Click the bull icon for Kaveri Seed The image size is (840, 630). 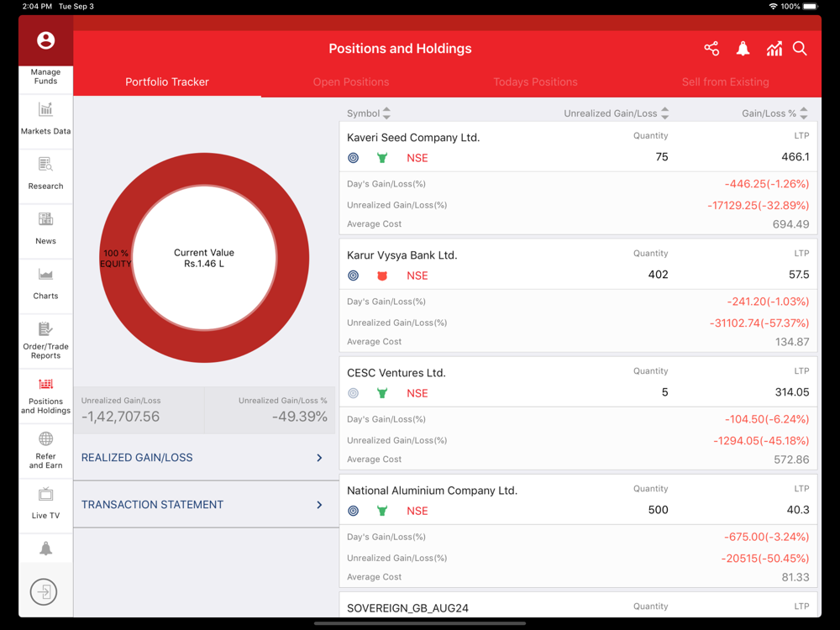382,158
